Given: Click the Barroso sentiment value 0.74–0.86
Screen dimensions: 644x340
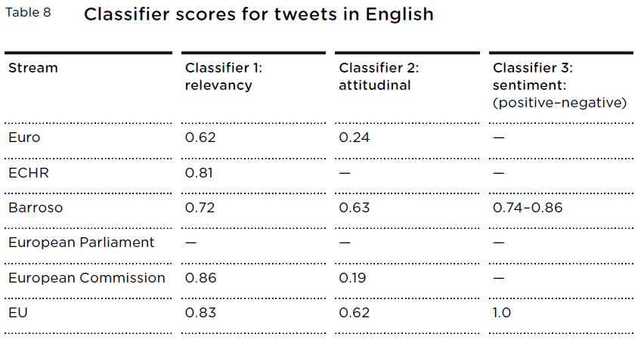Looking at the screenshot, I should click(528, 208).
